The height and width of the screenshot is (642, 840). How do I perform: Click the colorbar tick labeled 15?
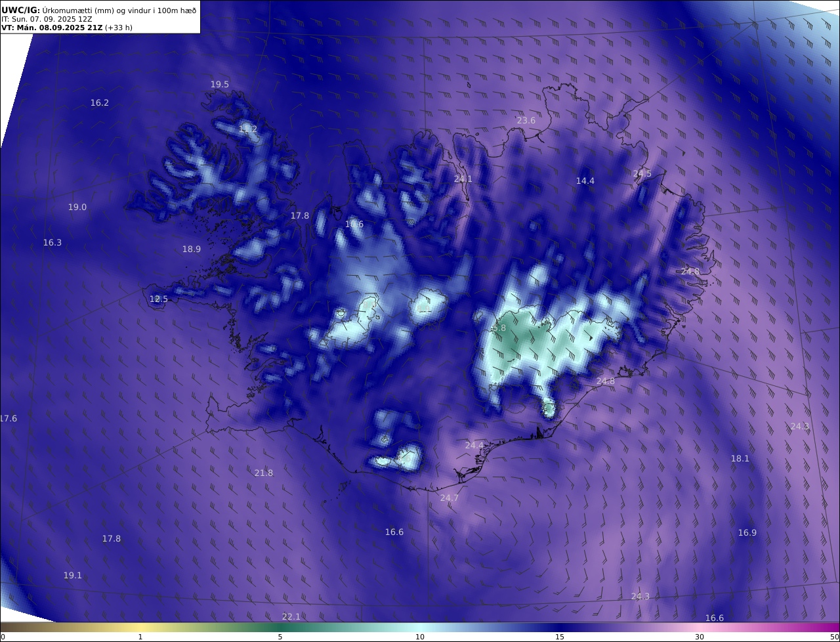[x=560, y=637]
